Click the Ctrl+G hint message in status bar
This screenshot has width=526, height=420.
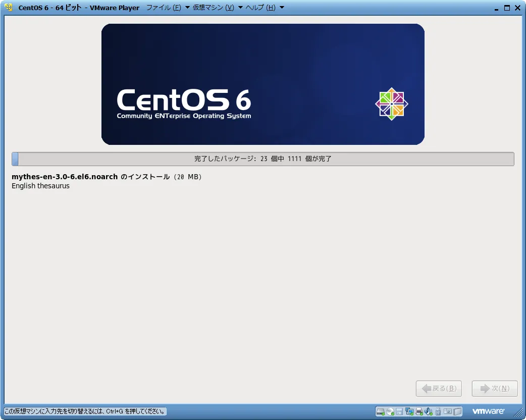pos(83,411)
